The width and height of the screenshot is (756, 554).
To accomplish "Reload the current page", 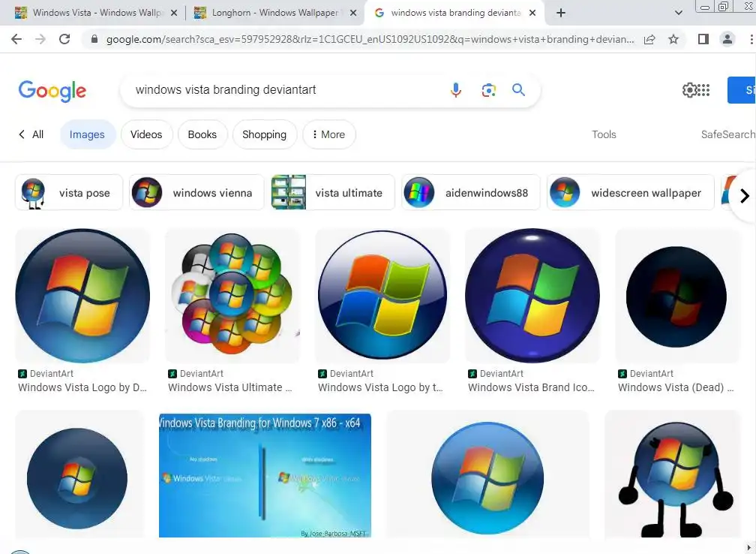I will click(x=64, y=39).
